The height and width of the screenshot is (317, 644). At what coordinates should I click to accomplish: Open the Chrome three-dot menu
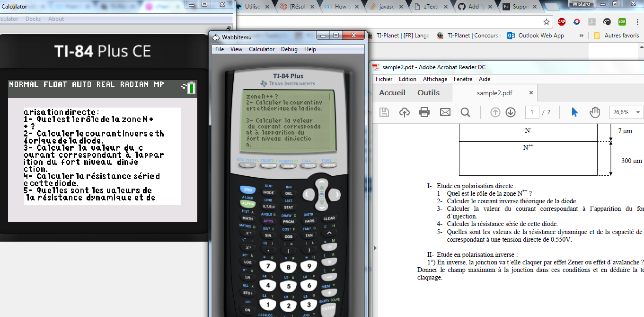tap(636, 22)
